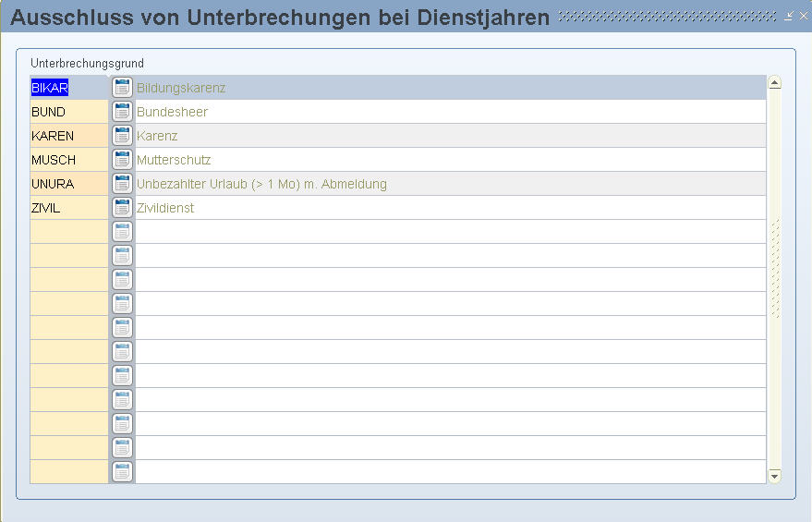Click list-of-values icon for MUSCH
The width and height of the screenshot is (812, 522).
(x=122, y=160)
